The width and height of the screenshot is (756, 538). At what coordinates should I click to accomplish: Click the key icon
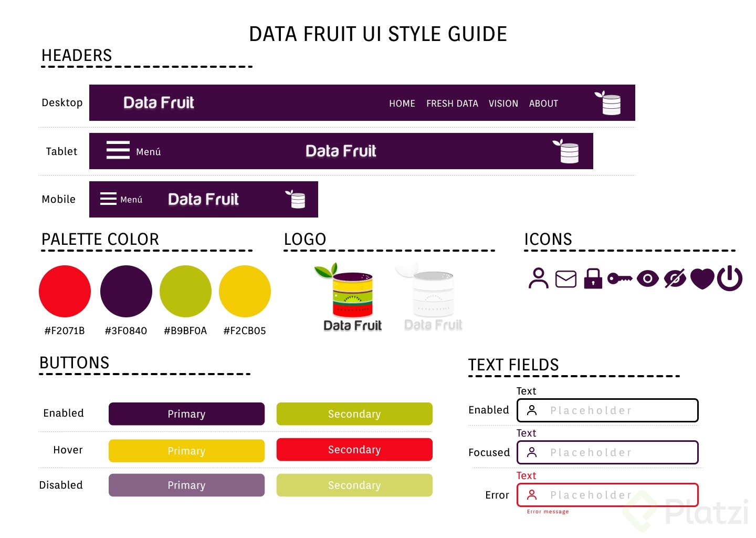620,278
